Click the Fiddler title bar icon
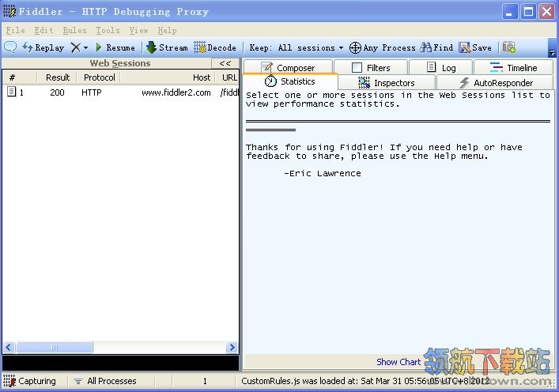Image resolution: width=559 pixels, height=392 pixels. tap(9, 11)
